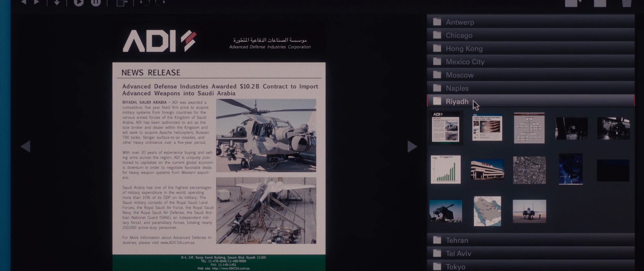Screen dimensions: 644x271
Task: Select the ADI news release thumbnail
Action: pos(445,128)
